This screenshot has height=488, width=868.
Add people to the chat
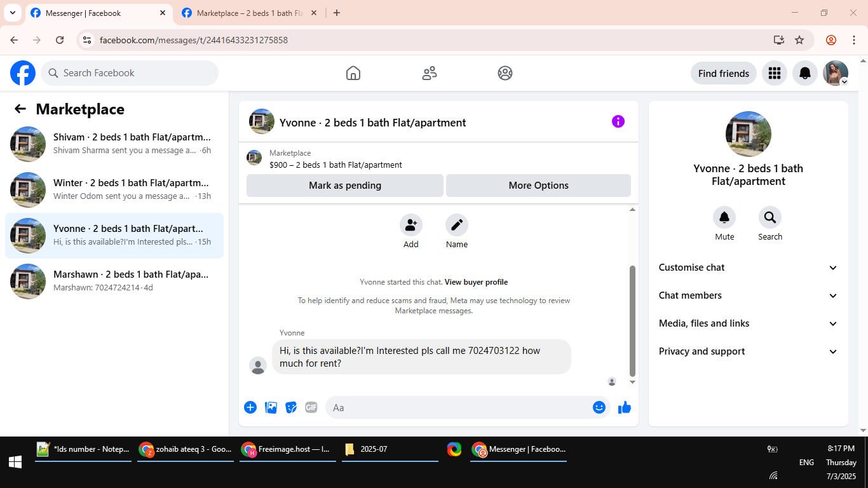point(411,225)
